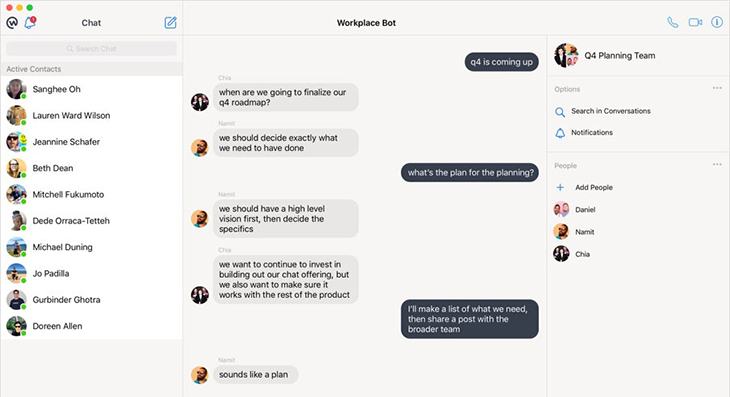Start a voice call with phone icon
The image size is (730, 397).
point(672,22)
